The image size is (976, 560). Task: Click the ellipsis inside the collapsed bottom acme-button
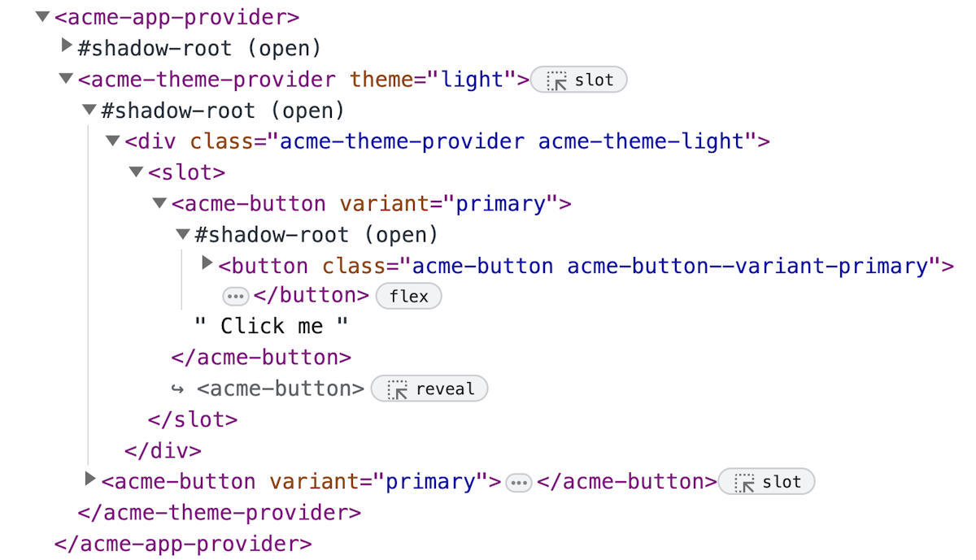click(518, 481)
